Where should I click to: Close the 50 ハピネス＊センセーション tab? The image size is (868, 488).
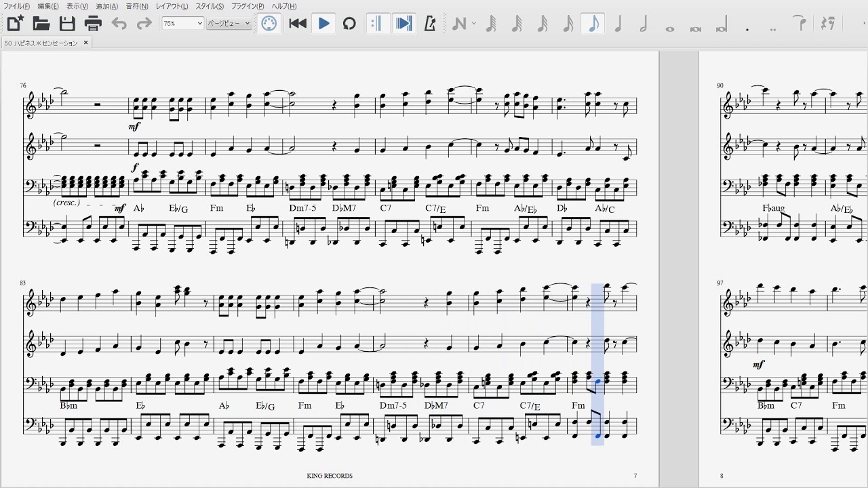(x=85, y=43)
